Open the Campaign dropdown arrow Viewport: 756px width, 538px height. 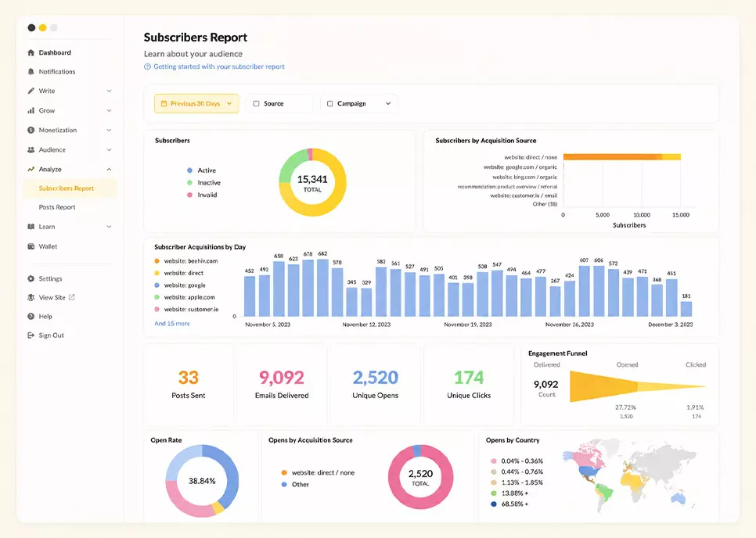tap(388, 103)
